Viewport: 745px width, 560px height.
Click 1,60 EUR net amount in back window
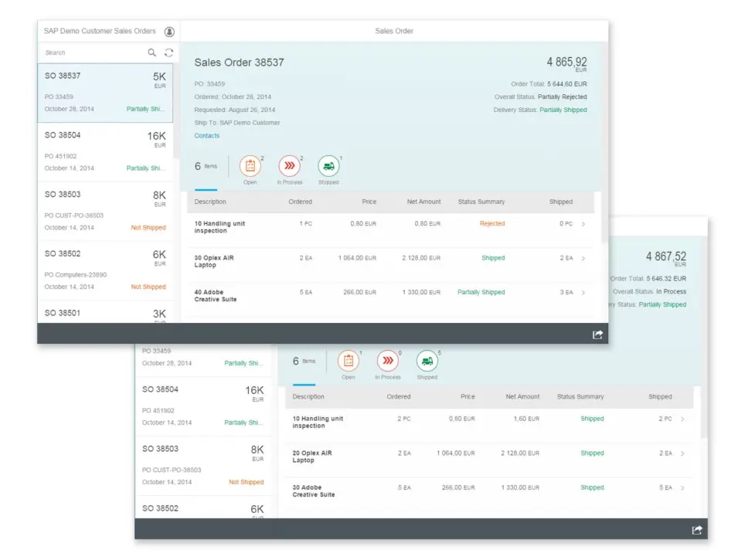point(526,419)
